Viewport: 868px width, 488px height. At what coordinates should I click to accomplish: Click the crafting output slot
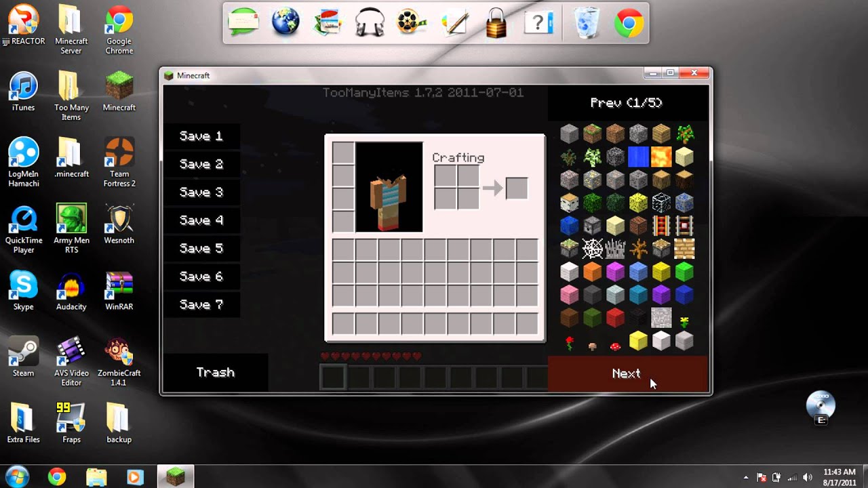(516, 188)
